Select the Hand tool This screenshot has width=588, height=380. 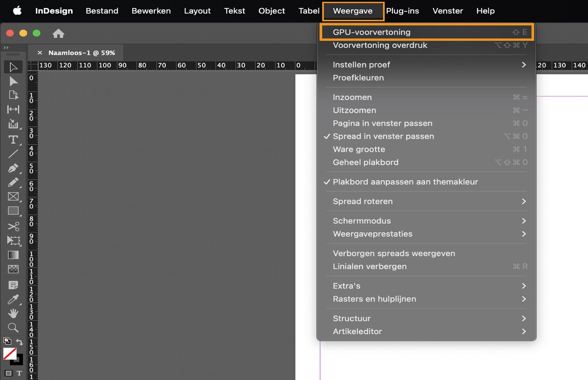pos(13,313)
